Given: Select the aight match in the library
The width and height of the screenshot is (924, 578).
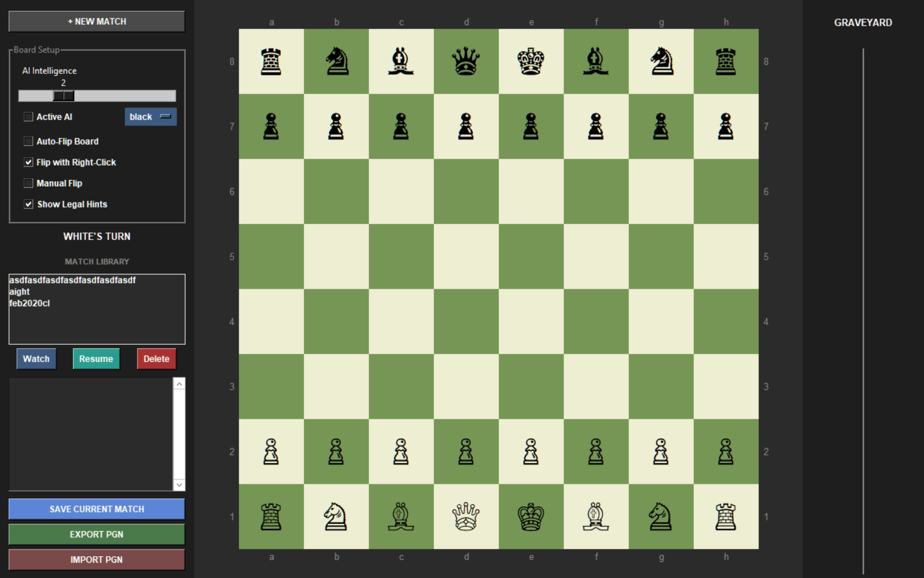Looking at the screenshot, I should point(19,292).
